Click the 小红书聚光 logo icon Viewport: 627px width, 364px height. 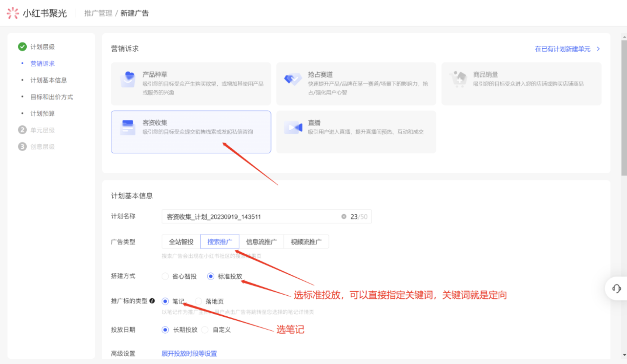point(13,13)
